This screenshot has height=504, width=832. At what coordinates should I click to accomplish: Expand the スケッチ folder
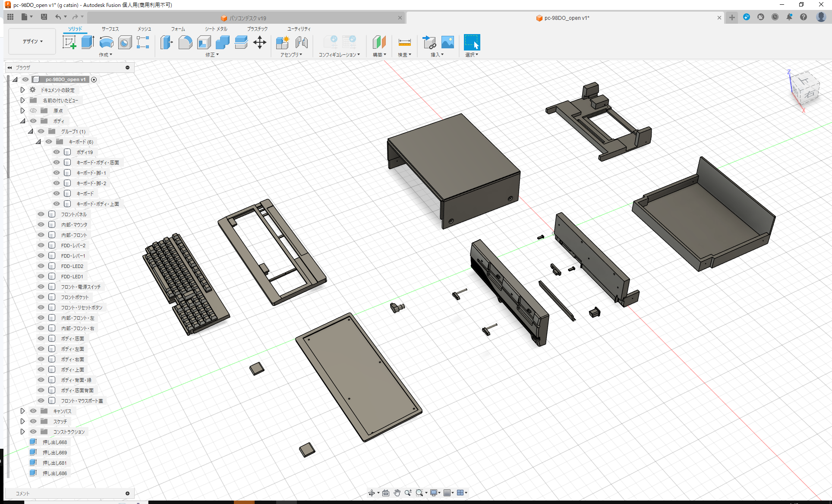click(x=22, y=421)
